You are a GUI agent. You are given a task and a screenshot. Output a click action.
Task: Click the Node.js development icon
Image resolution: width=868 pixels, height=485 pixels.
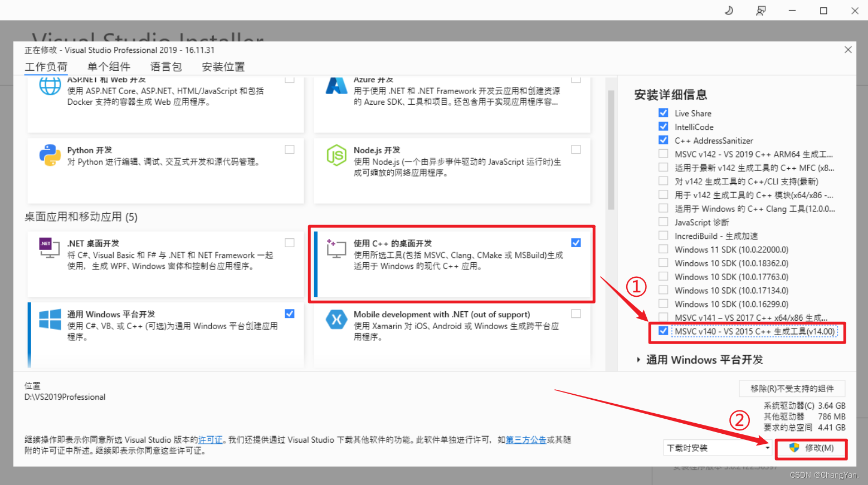click(337, 155)
